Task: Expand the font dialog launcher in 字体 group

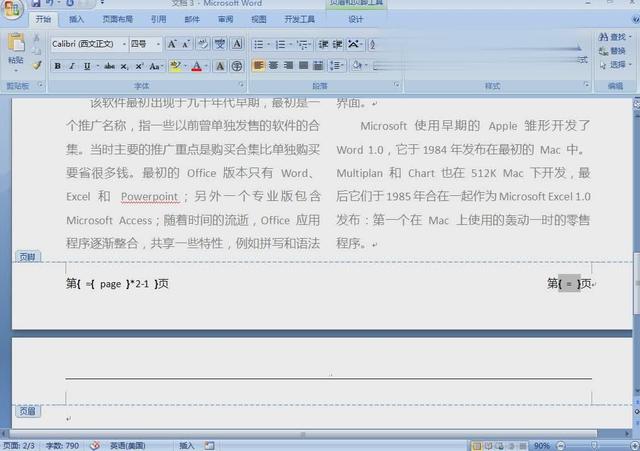Action: (241, 84)
